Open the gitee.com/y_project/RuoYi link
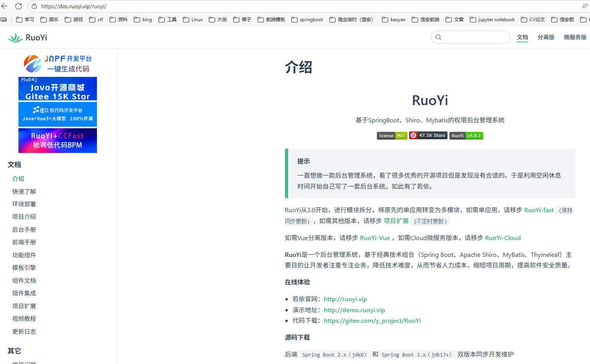 tap(372, 321)
